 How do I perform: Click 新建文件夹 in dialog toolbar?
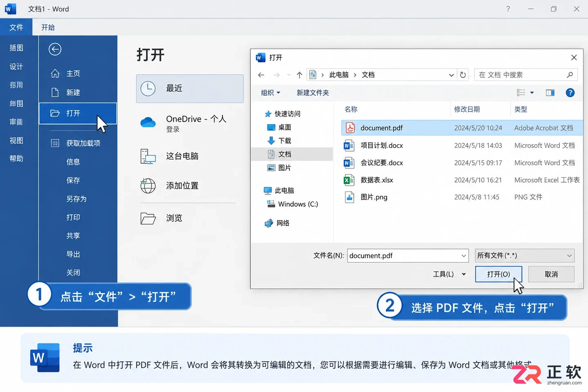coord(313,93)
